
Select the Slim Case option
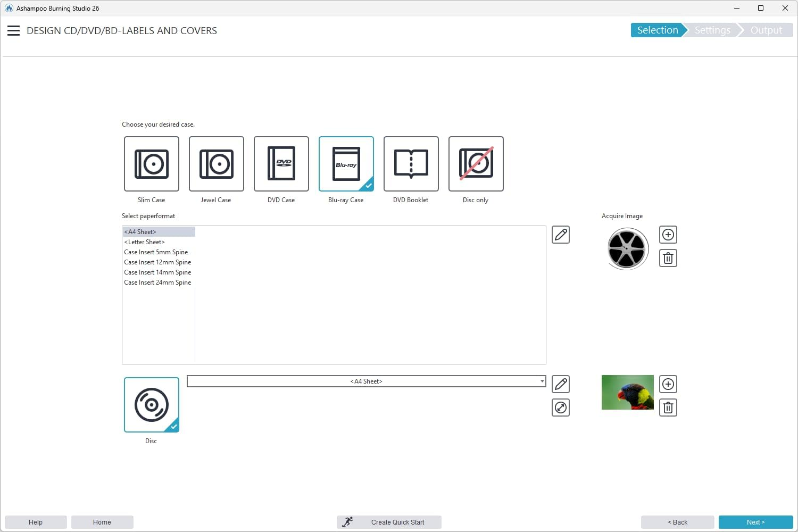[151, 164]
